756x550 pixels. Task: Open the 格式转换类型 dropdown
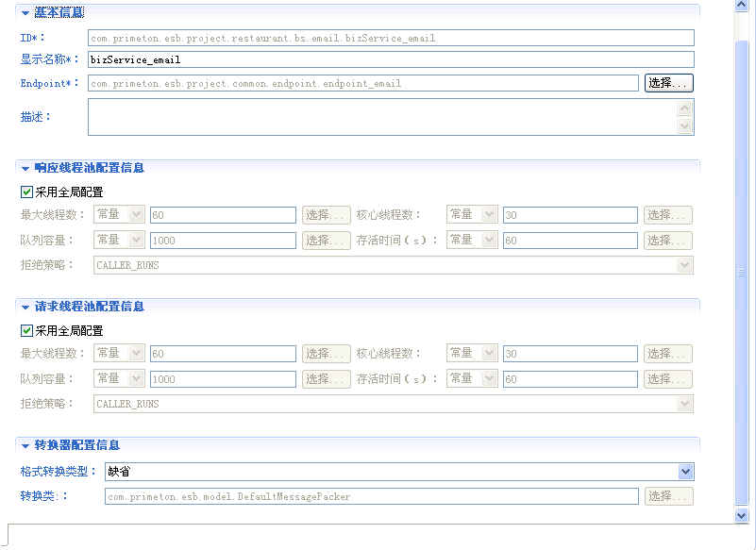685,472
